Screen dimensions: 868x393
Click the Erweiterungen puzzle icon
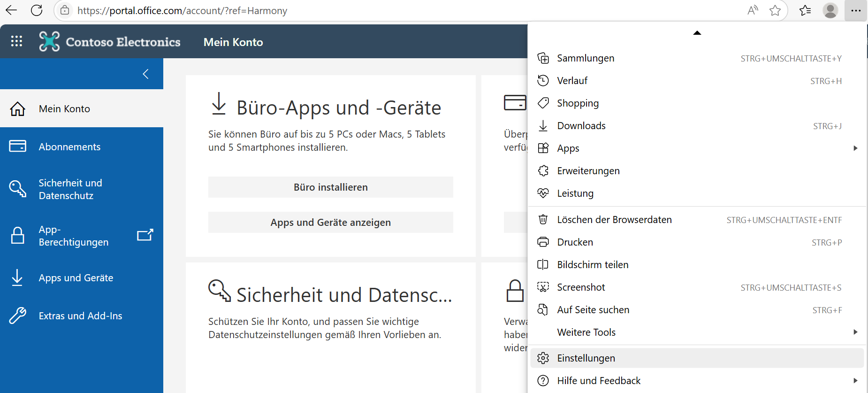(543, 171)
